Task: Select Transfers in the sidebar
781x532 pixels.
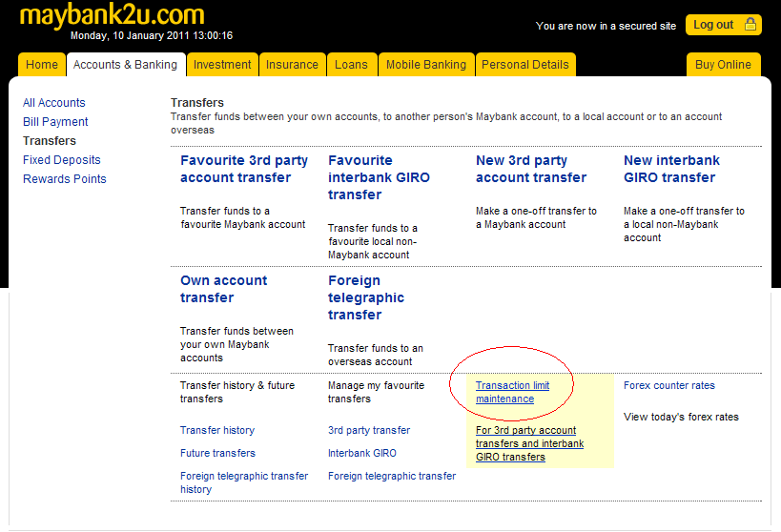Action: pyautogui.click(x=50, y=141)
